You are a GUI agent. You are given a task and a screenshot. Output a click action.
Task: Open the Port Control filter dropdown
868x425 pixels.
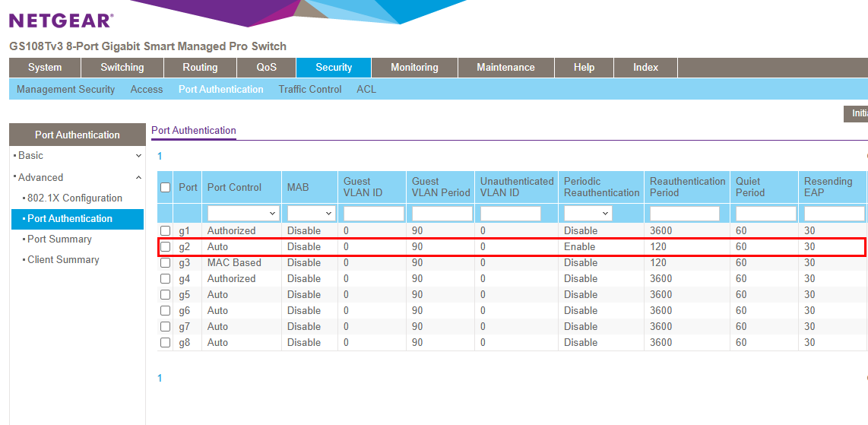tap(243, 214)
